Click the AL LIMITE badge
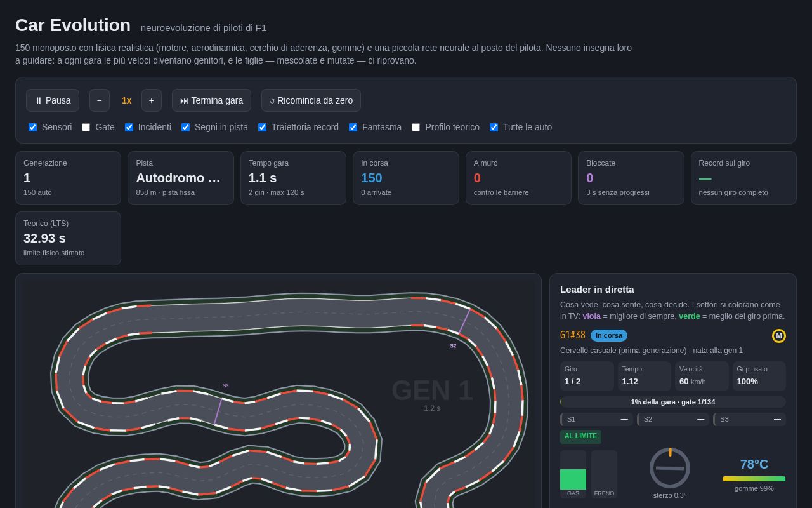 (x=580, y=436)
